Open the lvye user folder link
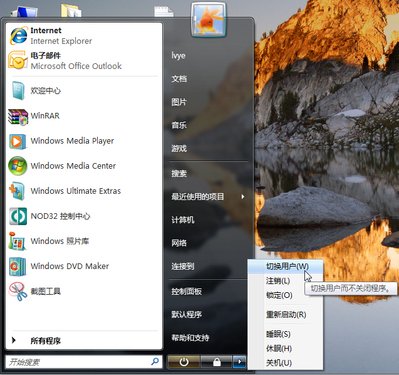 178,56
